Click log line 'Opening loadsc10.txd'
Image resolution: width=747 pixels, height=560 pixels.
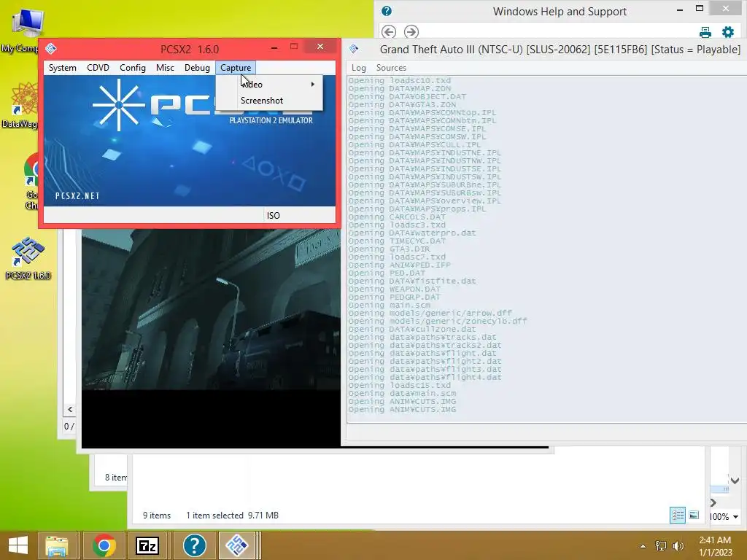coord(399,80)
